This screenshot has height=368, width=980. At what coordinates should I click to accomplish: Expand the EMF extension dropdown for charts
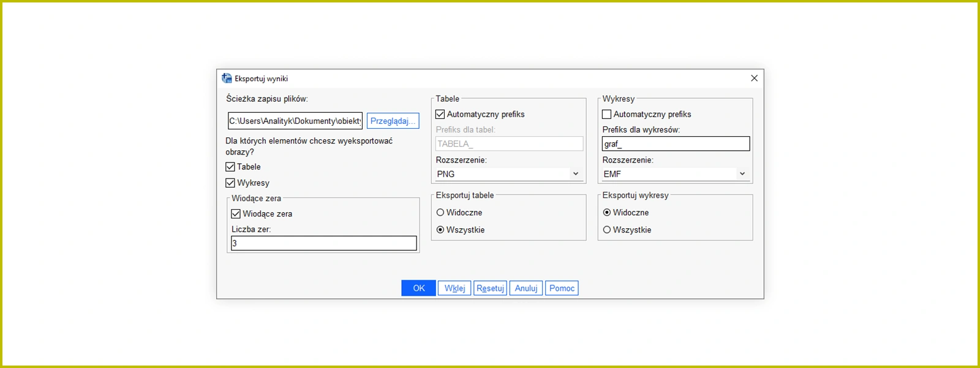(x=675, y=174)
